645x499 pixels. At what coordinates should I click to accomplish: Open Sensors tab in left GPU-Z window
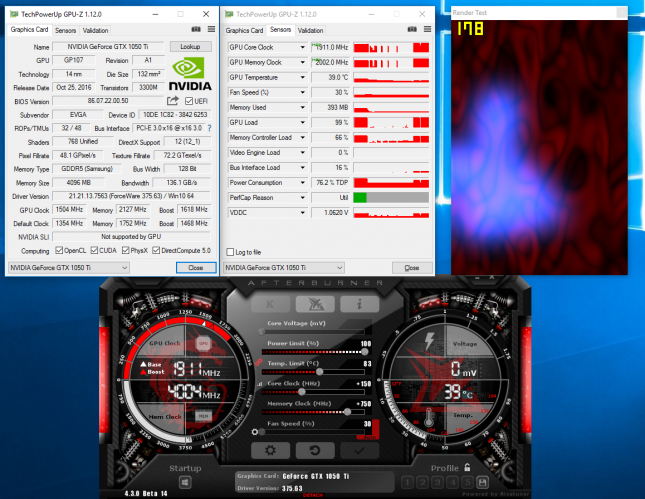[65, 30]
